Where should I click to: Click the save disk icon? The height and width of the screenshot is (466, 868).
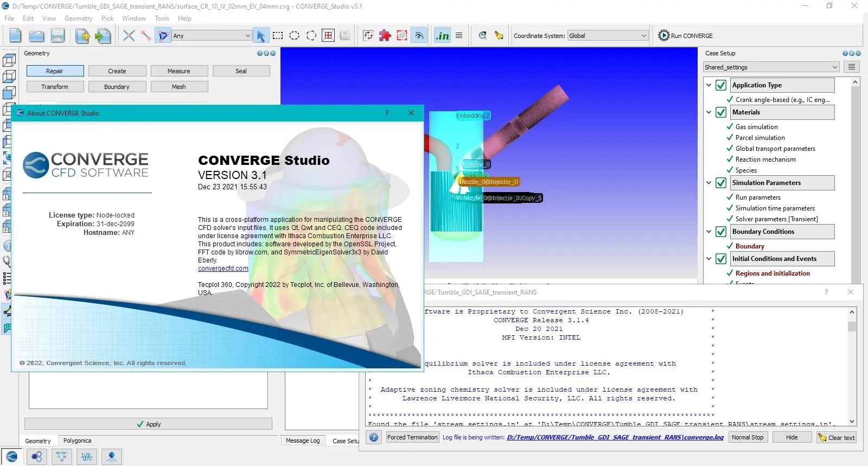coord(58,36)
